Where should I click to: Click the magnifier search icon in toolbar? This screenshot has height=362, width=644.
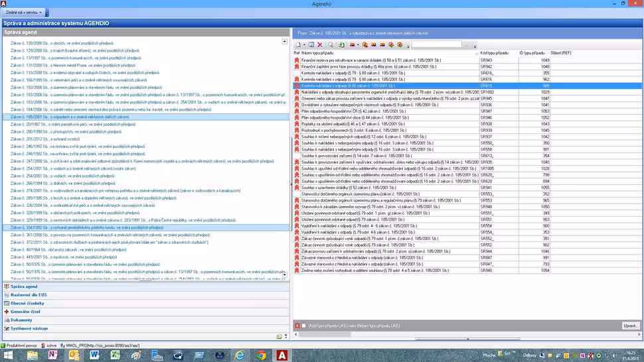(331, 45)
